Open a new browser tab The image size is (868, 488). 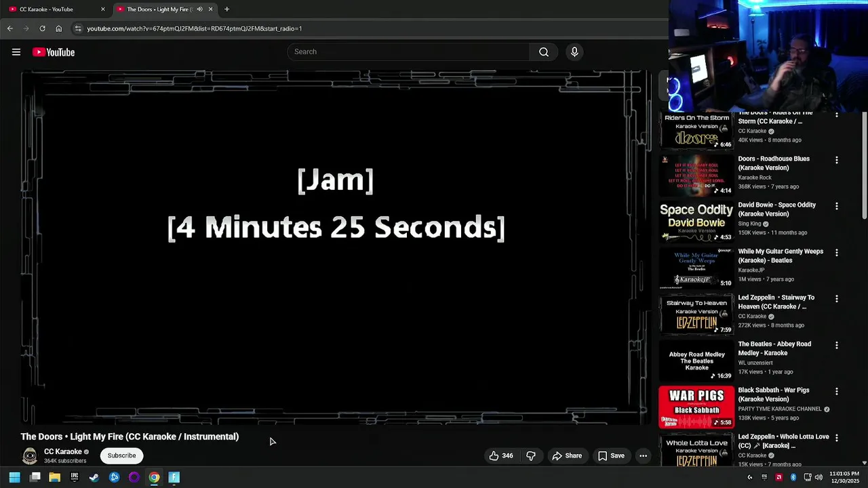[x=226, y=9]
